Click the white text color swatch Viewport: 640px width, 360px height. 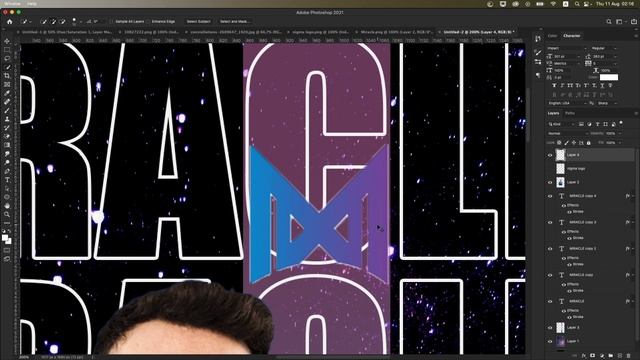(x=609, y=77)
